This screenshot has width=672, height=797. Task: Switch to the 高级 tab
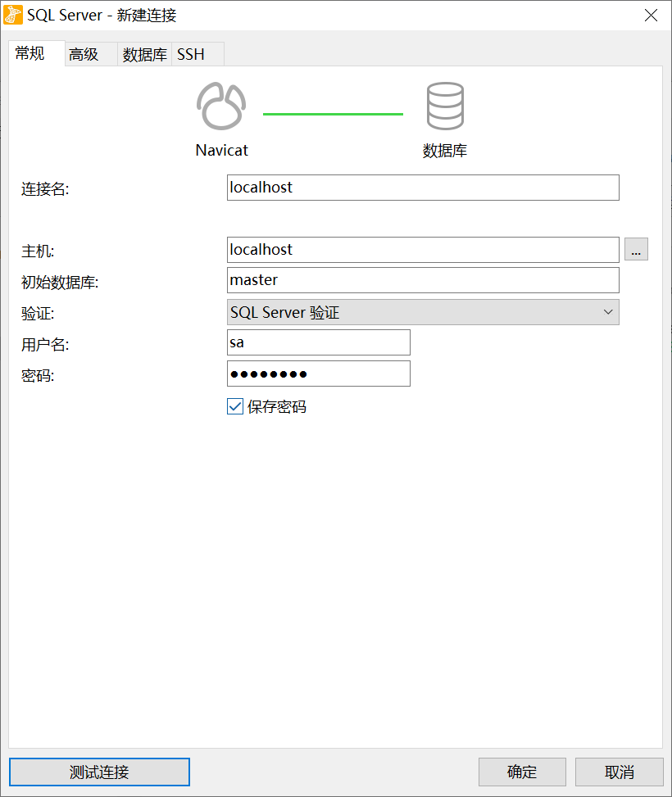(84, 55)
